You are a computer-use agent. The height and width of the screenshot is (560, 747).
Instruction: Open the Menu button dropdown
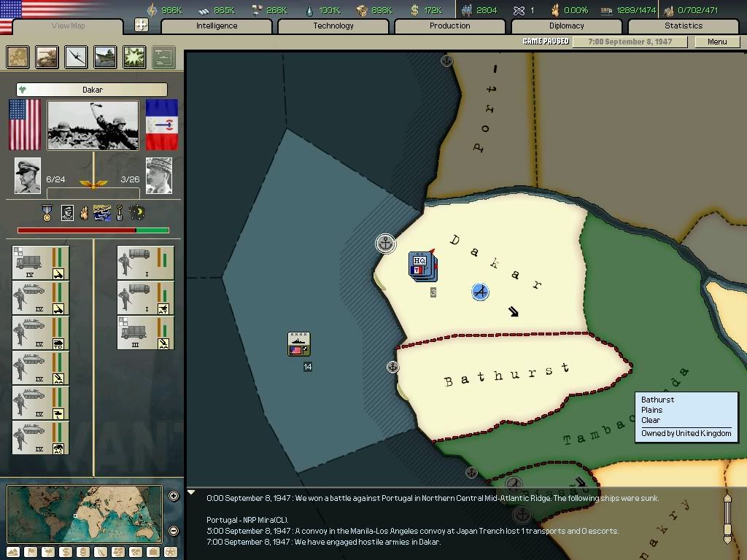point(717,42)
